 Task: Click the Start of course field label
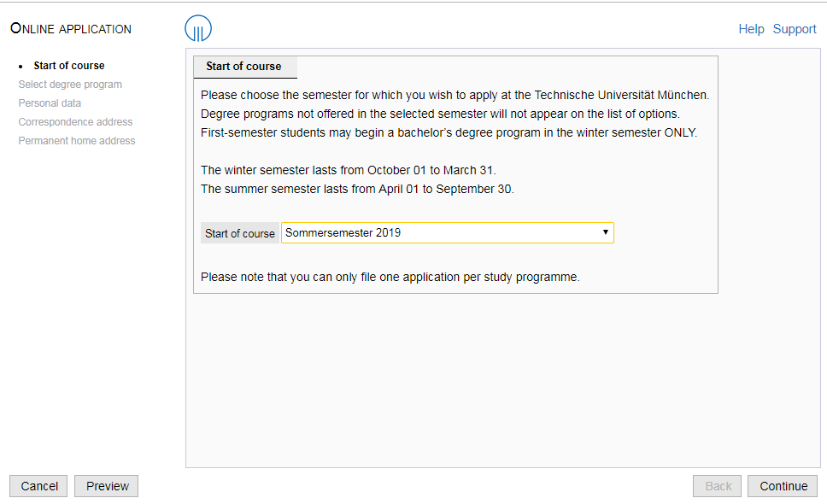pos(240,233)
